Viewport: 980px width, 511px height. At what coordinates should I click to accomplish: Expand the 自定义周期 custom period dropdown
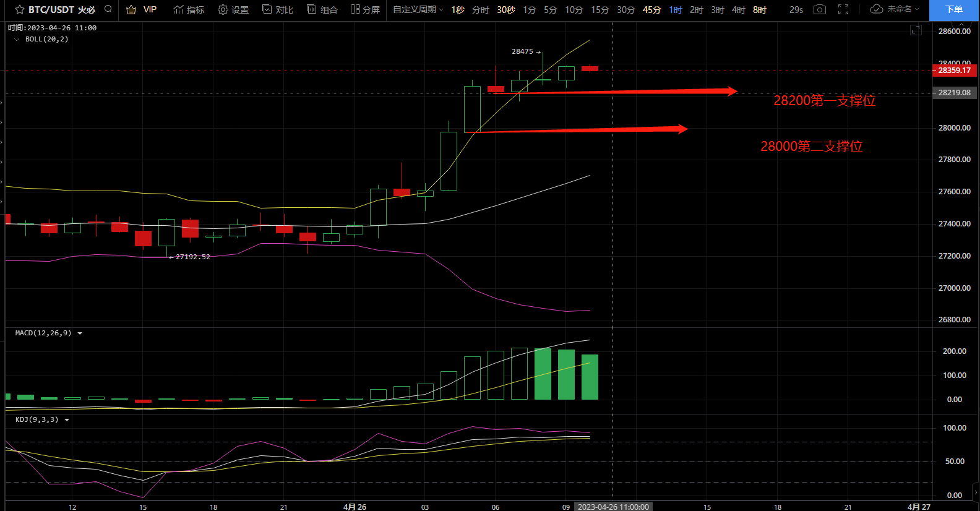[418, 10]
